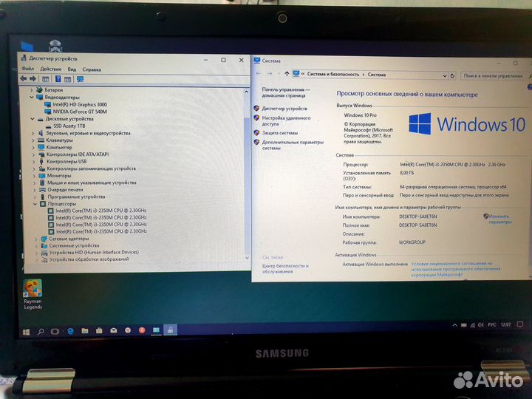Screen dimensions: 532x399
Task: Click the Батареи battery icon
Action: 39,89
